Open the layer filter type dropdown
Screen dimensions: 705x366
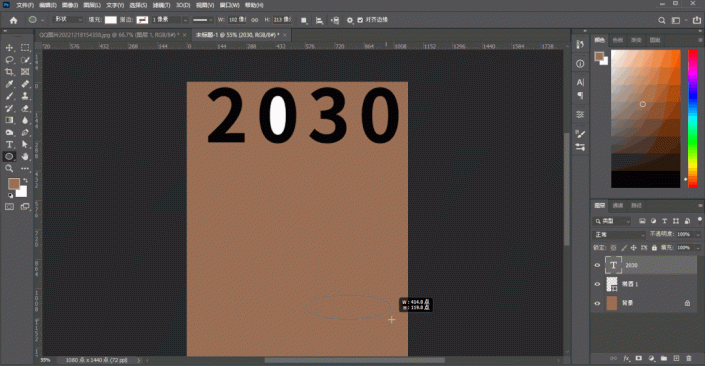612,221
